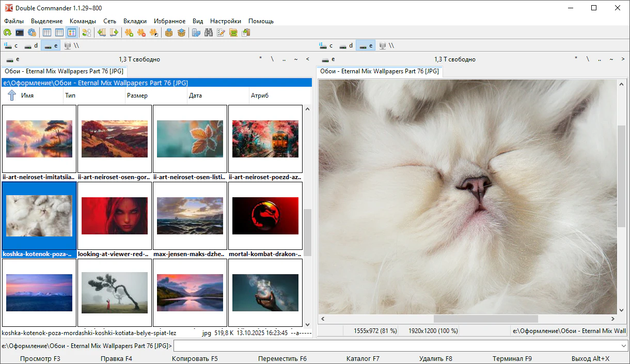This screenshot has width=630, height=364.
Task: Click the remove-from-selection minus icon
Action: [141, 33]
